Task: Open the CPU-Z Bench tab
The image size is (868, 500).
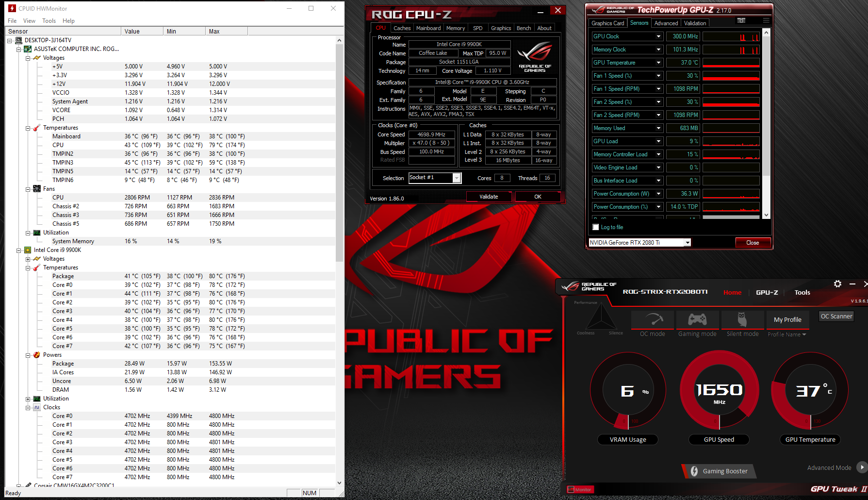Action: click(524, 28)
